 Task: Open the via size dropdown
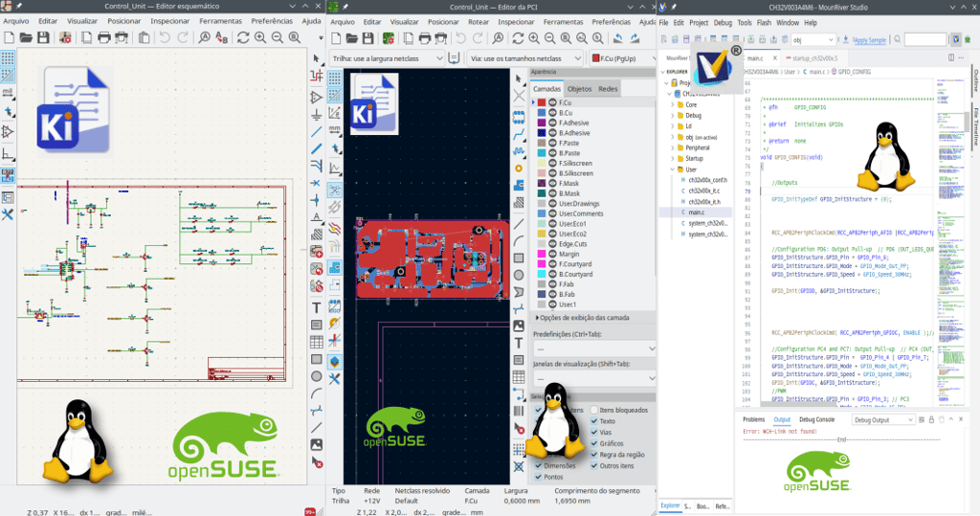click(525, 58)
